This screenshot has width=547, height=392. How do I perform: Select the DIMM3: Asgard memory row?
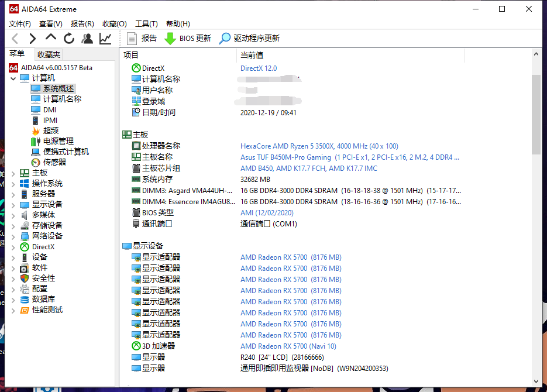pos(296,191)
